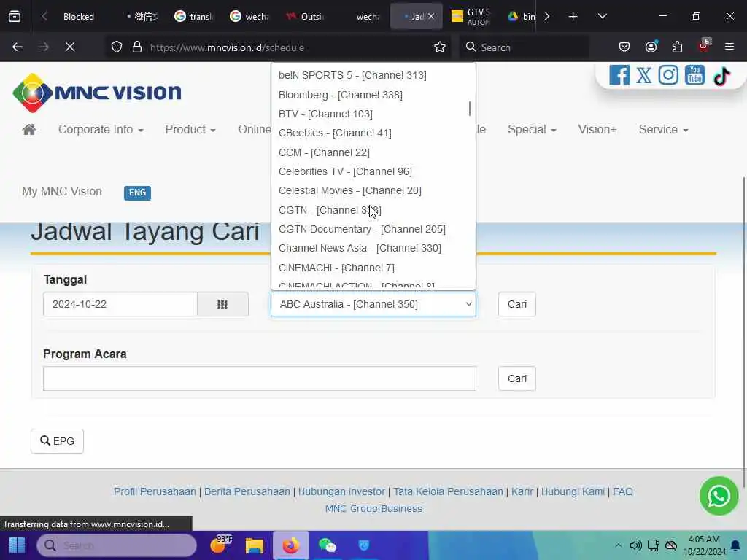Close the current Jadwal tab
The height and width of the screenshot is (560, 747).
point(431,16)
